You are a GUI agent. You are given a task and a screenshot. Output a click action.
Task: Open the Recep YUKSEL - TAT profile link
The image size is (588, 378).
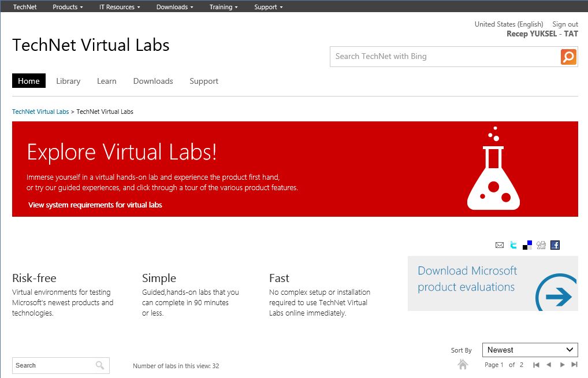pyautogui.click(x=542, y=34)
